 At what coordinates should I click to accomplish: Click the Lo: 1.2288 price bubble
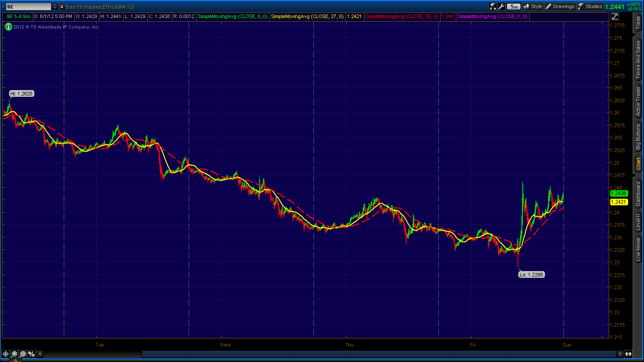click(531, 274)
